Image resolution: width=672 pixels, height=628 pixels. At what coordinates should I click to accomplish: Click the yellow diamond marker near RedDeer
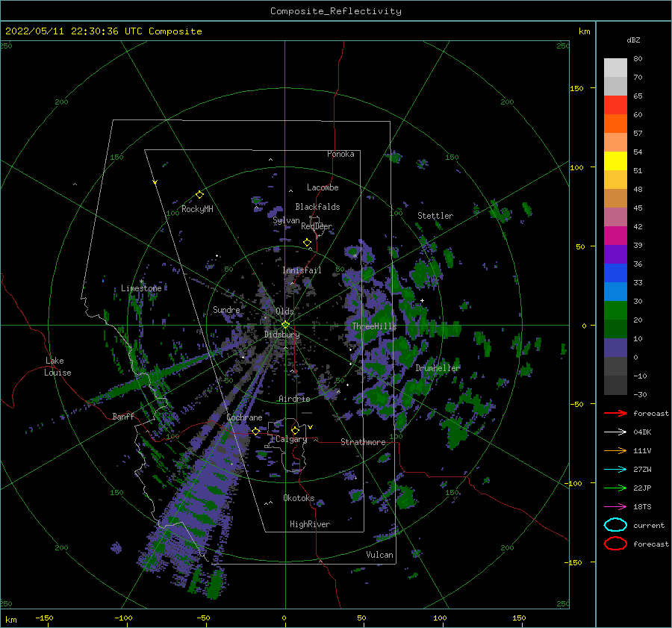pyautogui.click(x=307, y=243)
